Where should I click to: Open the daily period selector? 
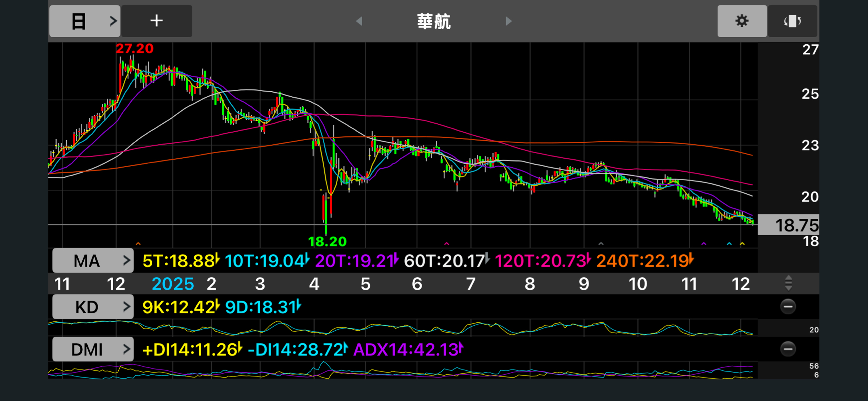point(85,21)
